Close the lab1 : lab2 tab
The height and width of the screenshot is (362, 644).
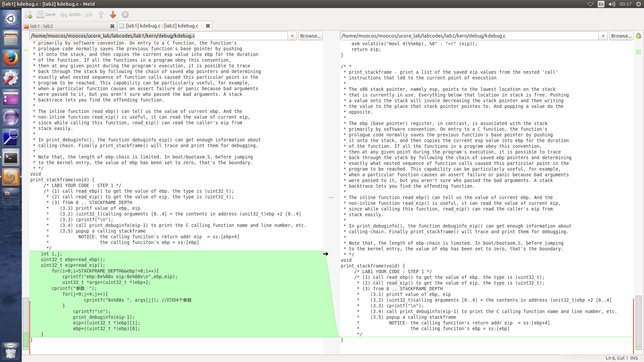(x=112, y=26)
